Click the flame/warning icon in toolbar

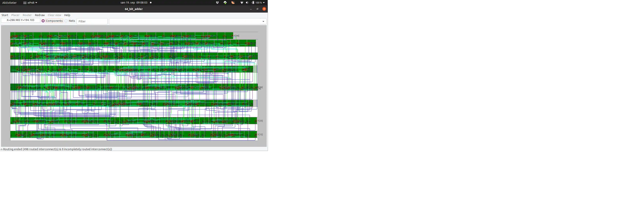(x=233, y=3)
